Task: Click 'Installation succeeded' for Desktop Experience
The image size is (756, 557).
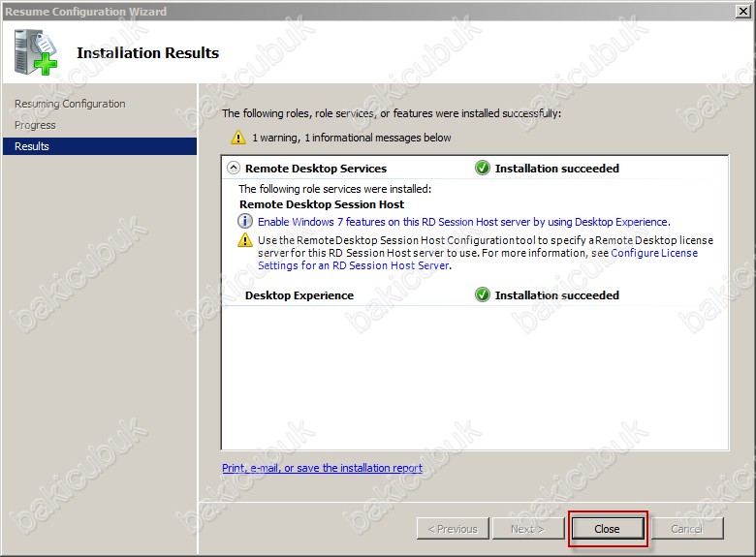Action: click(x=557, y=295)
